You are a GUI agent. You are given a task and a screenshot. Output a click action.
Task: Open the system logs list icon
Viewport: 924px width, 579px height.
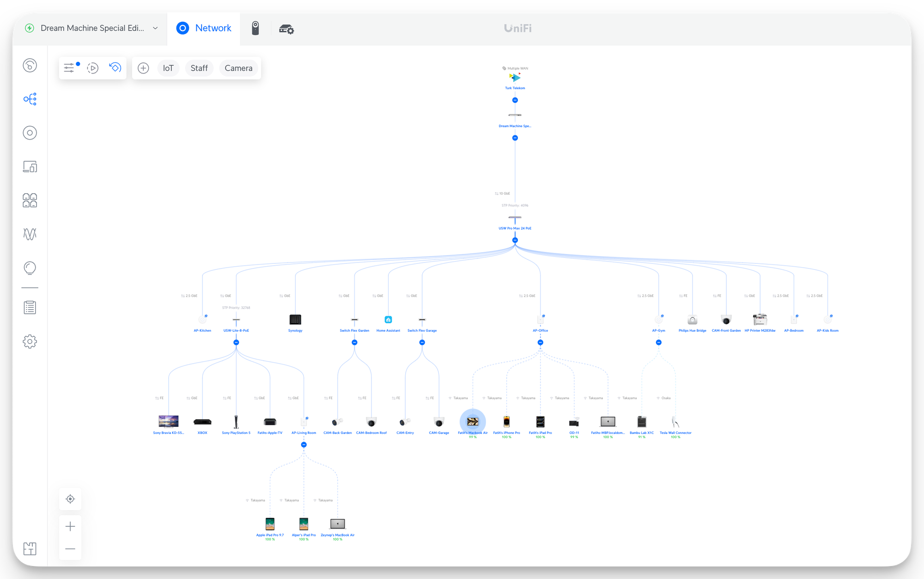pos(30,307)
